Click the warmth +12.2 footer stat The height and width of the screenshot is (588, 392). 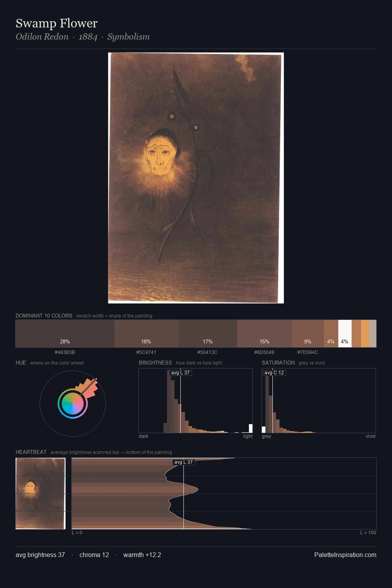pos(142,555)
